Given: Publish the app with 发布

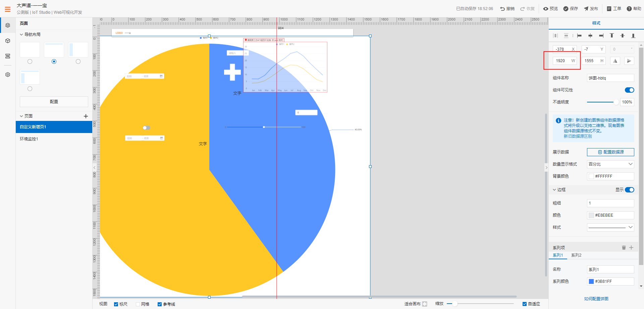Looking at the screenshot, I should pyautogui.click(x=591, y=9).
